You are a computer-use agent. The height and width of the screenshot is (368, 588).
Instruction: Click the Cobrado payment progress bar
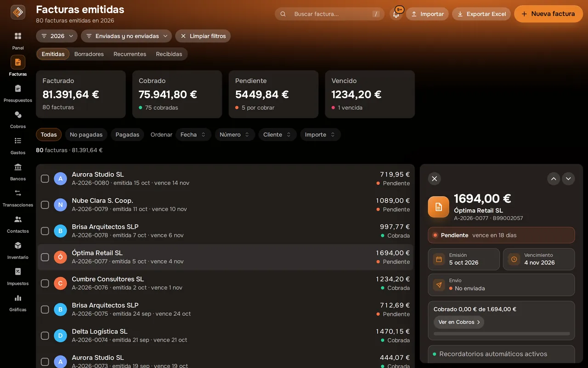[502, 334]
